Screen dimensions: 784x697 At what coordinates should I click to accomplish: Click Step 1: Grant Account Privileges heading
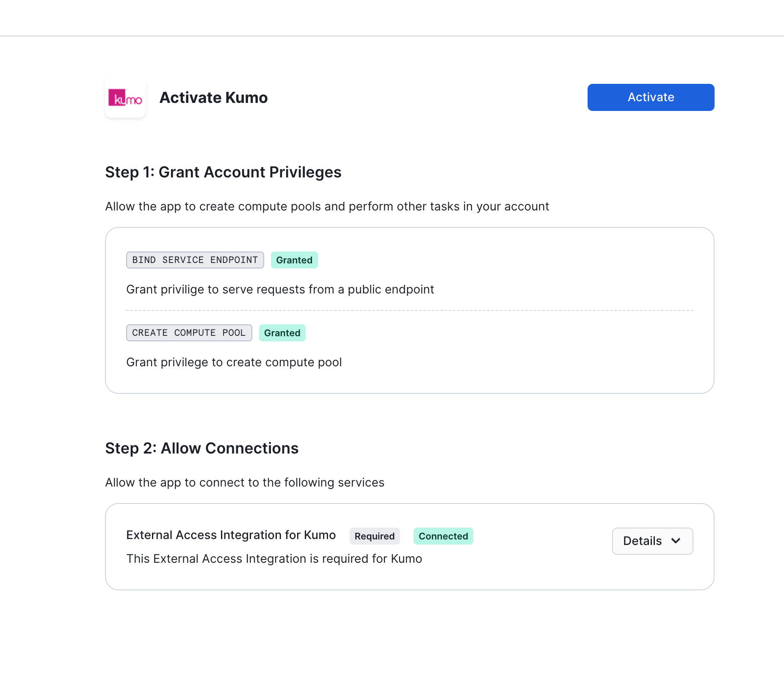pos(223,172)
